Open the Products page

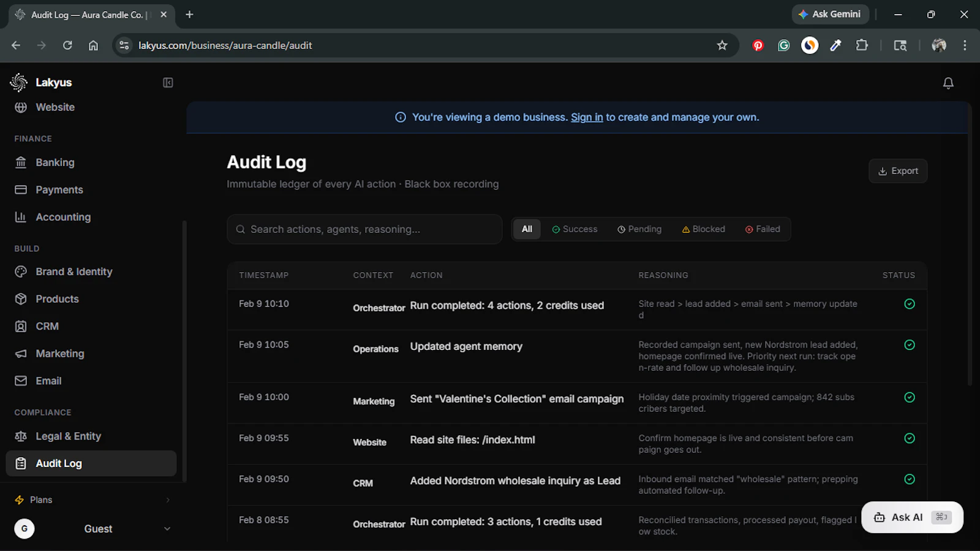[x=91, y=299]
